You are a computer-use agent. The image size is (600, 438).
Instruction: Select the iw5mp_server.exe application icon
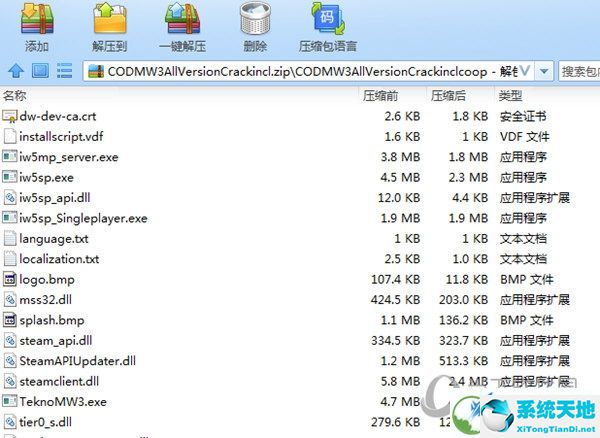(x=10, y=156)
